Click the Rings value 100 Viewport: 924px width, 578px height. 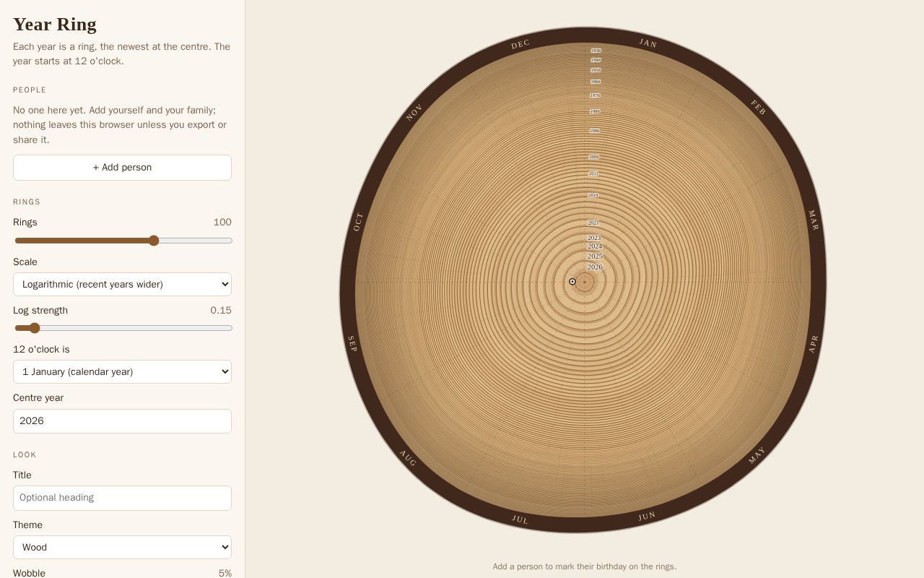pyautogui.click(x=222, y=223)
